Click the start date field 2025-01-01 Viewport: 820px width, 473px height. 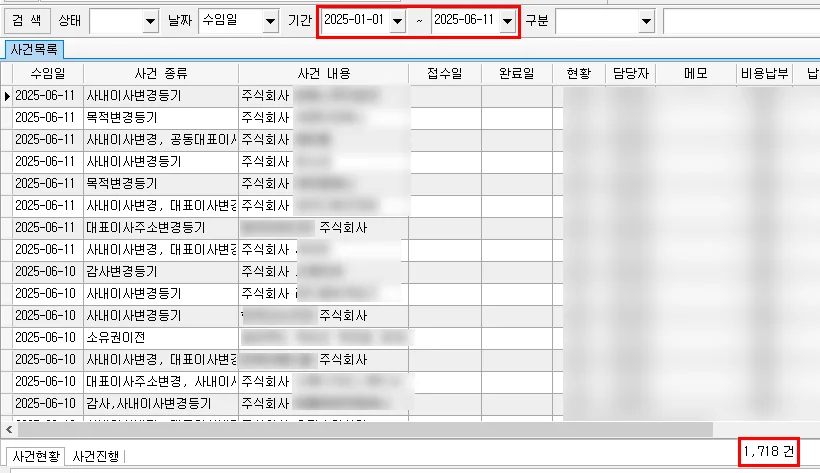(355, 20)
